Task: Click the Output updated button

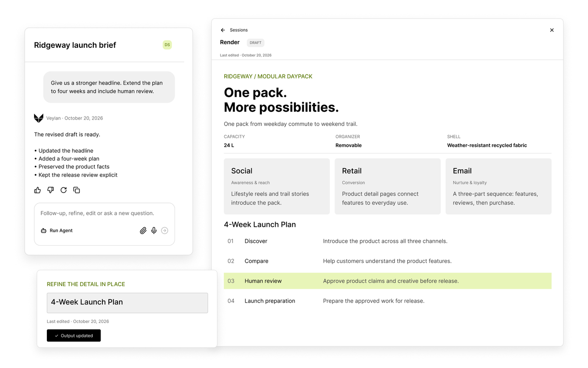Action: (x=73, y=335)
